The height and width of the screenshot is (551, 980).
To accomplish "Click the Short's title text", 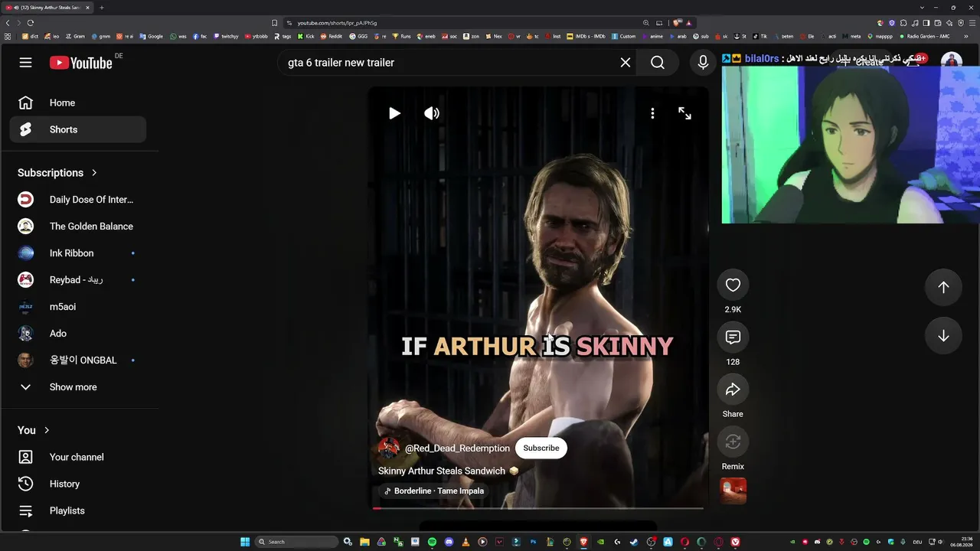I will point(442,471).
